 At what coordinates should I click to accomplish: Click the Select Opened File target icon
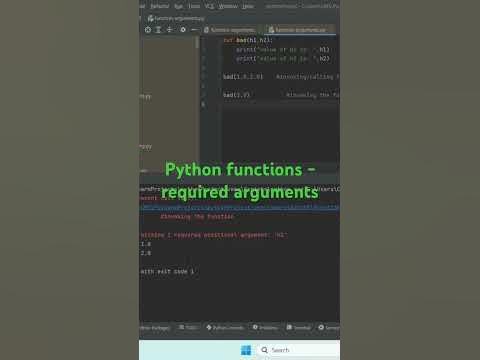(148, 30)
